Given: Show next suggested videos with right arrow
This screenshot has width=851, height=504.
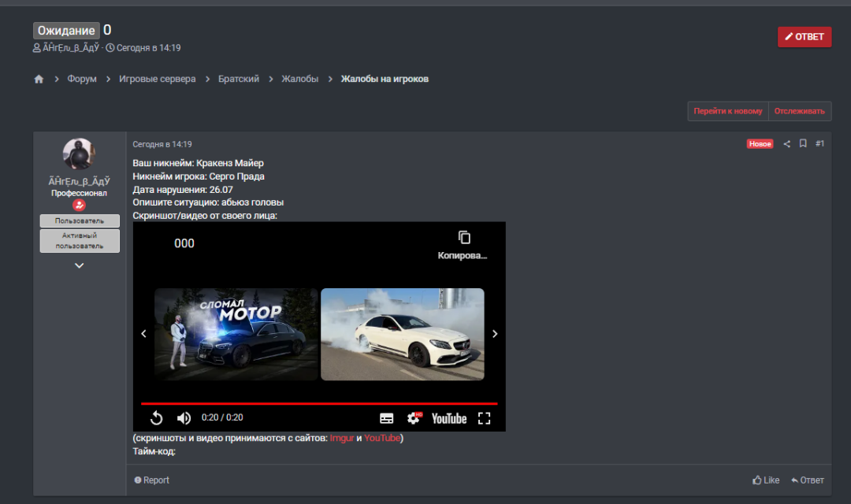Looking at the screenshot, I should pos(494,334).
